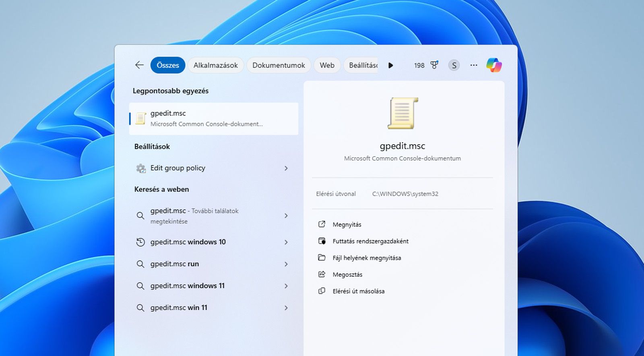Image resolution: width=644 pixels, height=356 pixels.
Task: Select web suggestion gpedit.msc win 11
Action: (x=214, y=308)
